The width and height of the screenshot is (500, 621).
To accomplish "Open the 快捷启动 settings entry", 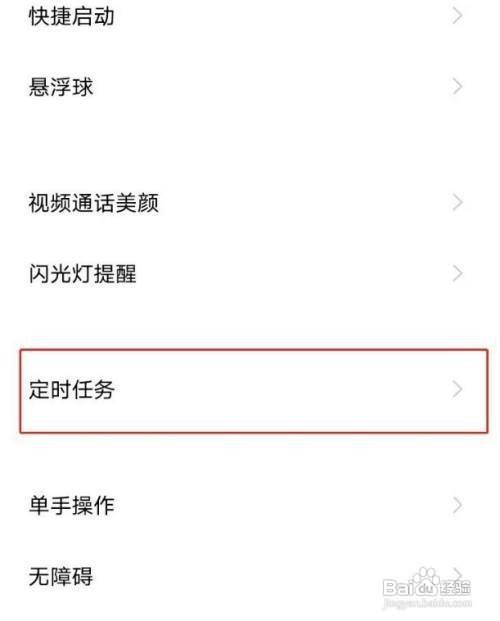I will [x=71, y=17].
